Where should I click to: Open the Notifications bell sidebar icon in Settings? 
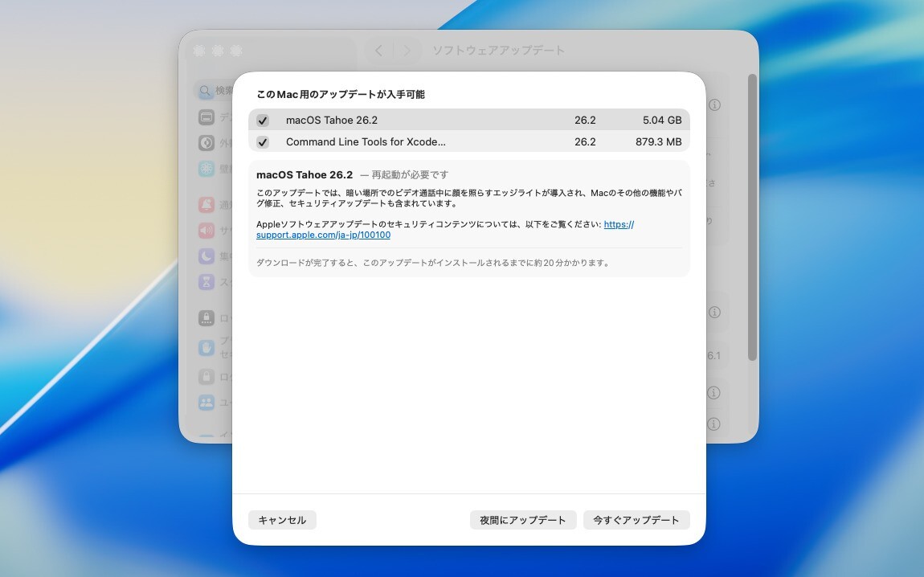click(x=206, y=204)
